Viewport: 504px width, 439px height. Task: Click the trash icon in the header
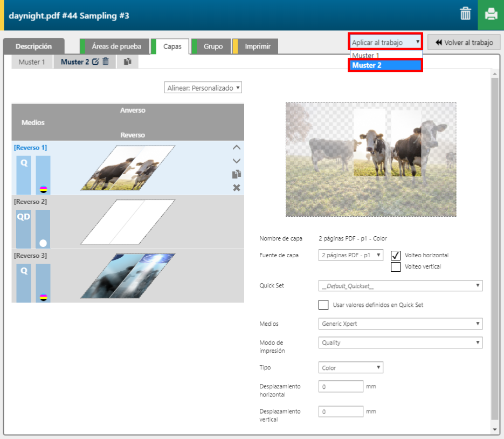coord(465,15)
